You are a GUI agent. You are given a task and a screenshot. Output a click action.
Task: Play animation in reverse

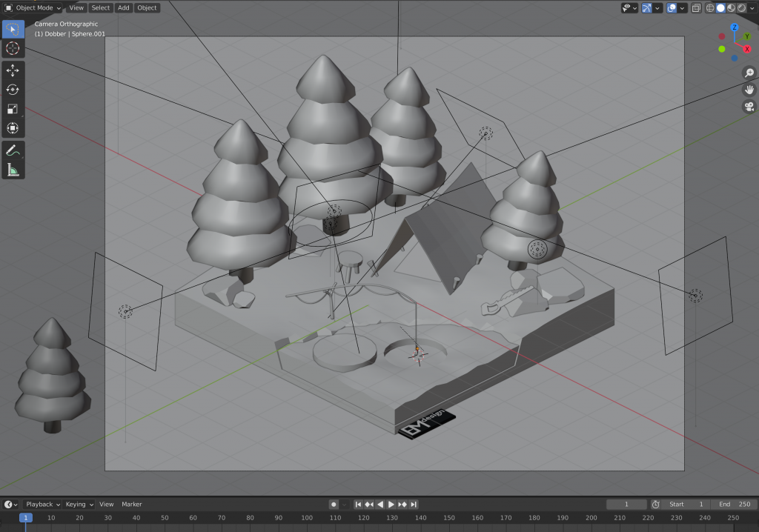pyautogui.click(x=380, y=505)
